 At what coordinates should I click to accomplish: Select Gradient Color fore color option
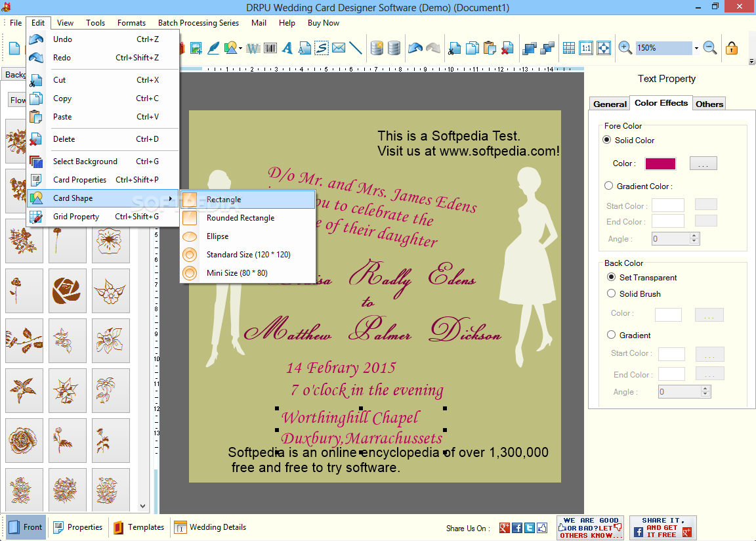click(608, 186)
